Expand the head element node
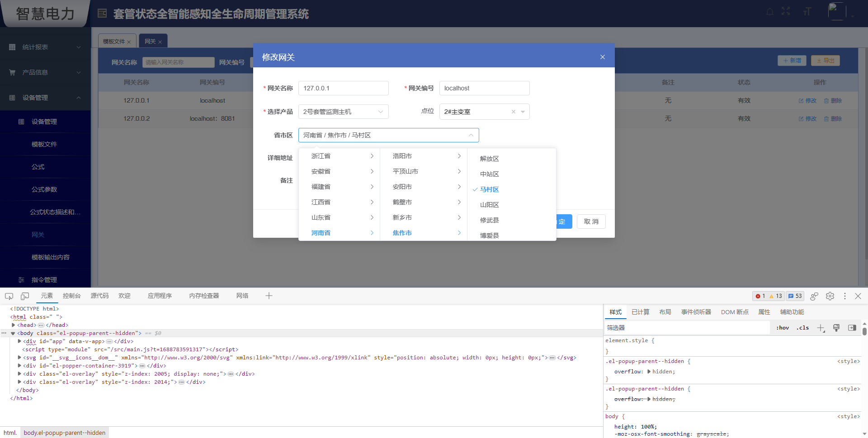The width and height of the screenshot is (868, 438). point(14,325)
